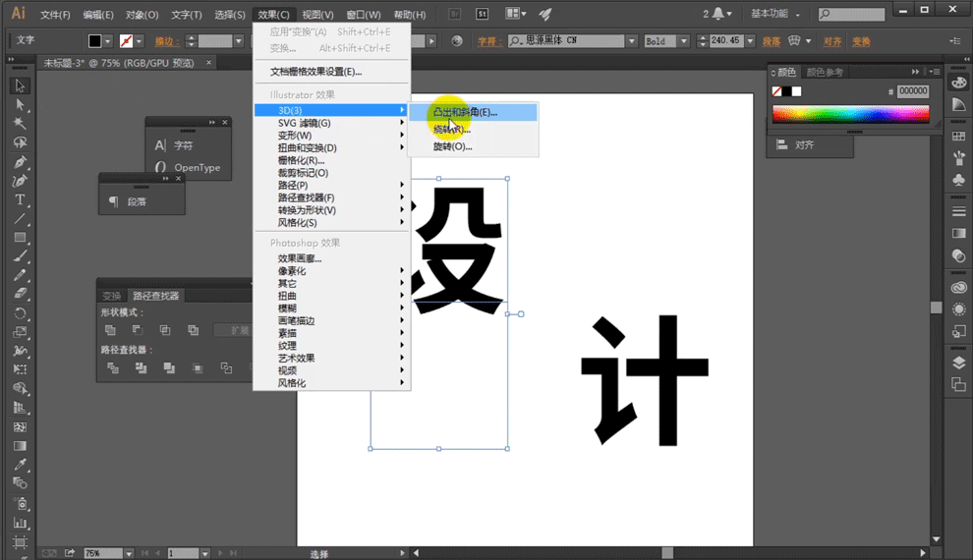
Task: Select the Artboard tool
Action: (20, 542)
